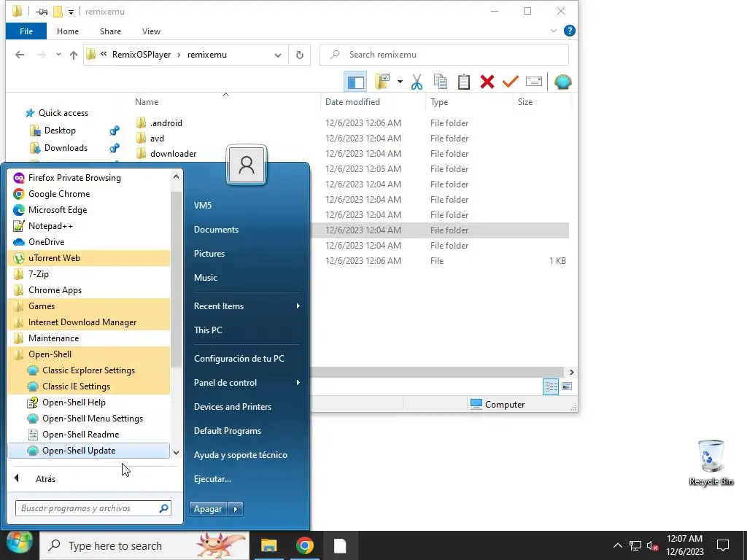
Task: Sort files by Size column header
Action: tap(525, 102)
